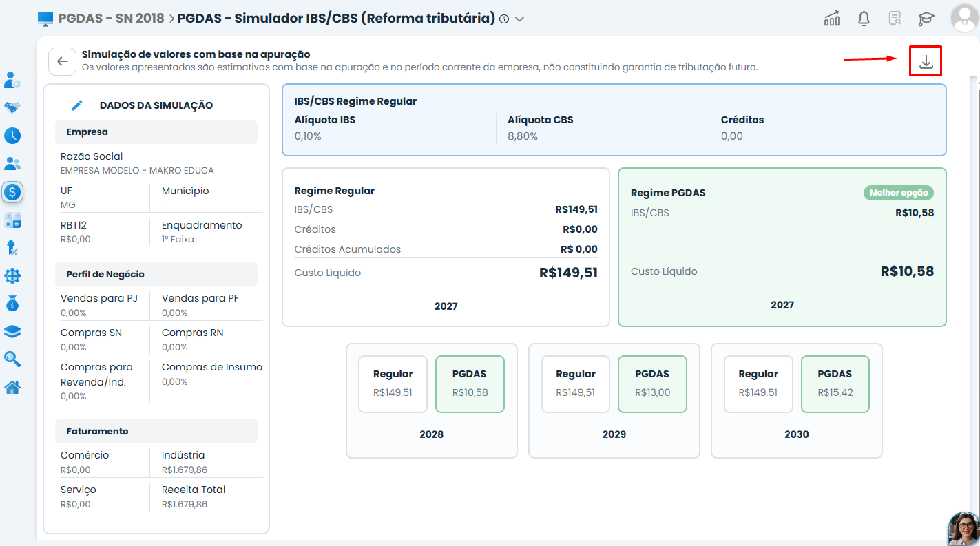Open the user profile avatar
The height and width of the screenshot is (546, 980).
[965, 18]
